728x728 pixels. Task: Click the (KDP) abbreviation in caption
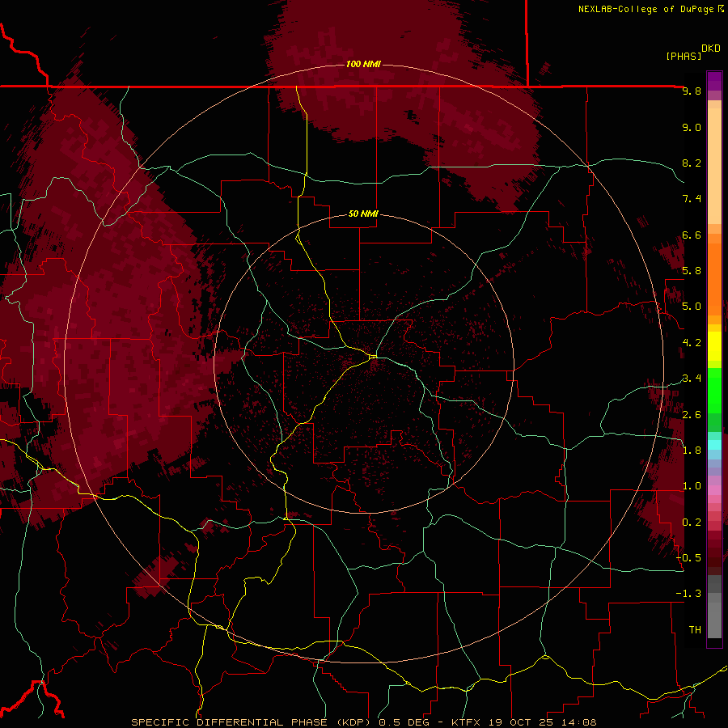[354, 722]
